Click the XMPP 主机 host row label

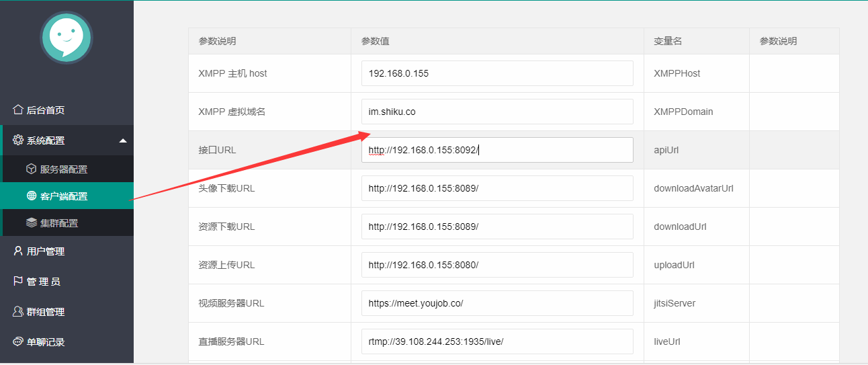click(x=232, y=73)
